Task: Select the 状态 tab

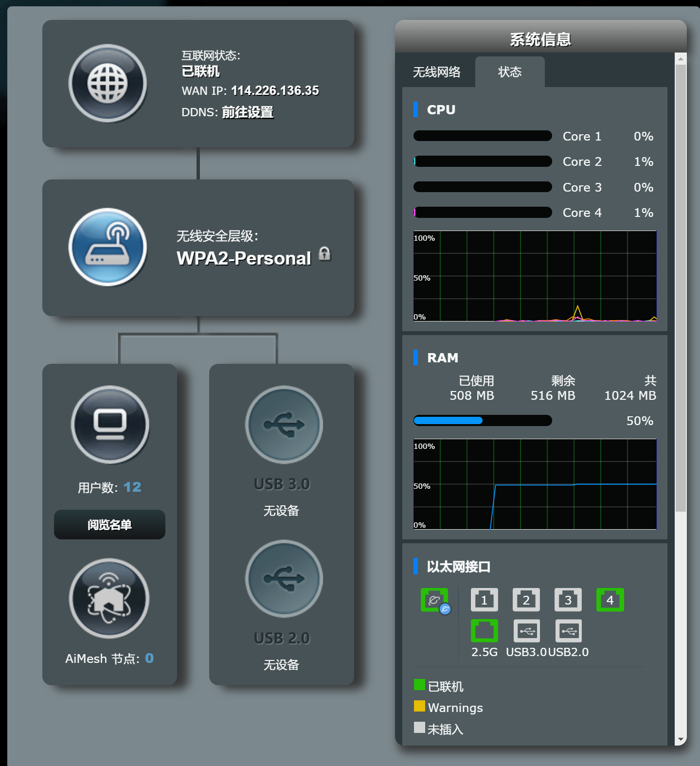Action: click(x=509, y=72)
